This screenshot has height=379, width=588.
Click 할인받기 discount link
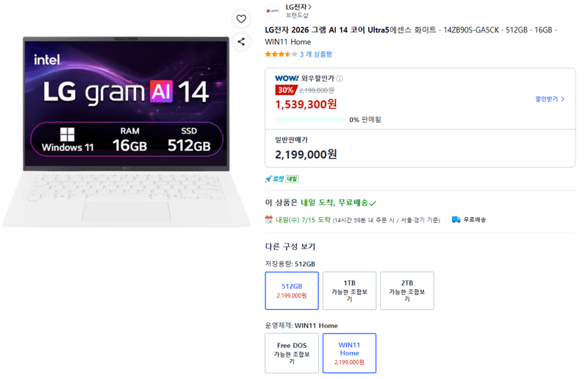[550, 99]
